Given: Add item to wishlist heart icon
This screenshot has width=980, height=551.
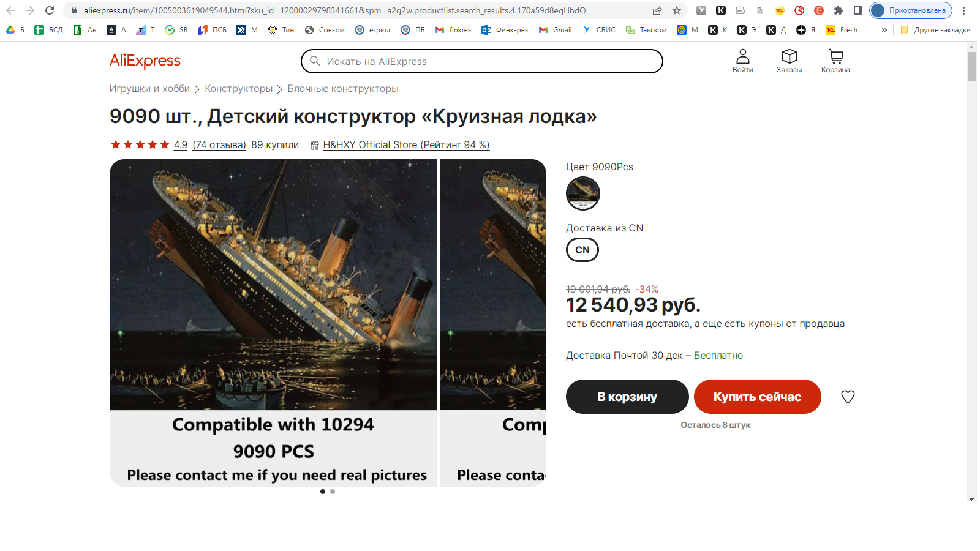Looking at the screenshot, I should (x=848, y=397).
